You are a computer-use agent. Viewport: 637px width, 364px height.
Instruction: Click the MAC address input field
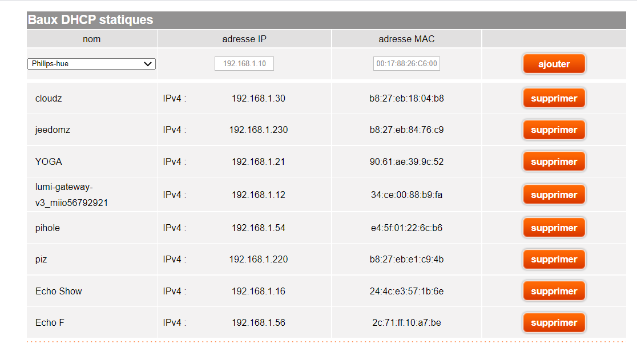[x=406, y=64]
